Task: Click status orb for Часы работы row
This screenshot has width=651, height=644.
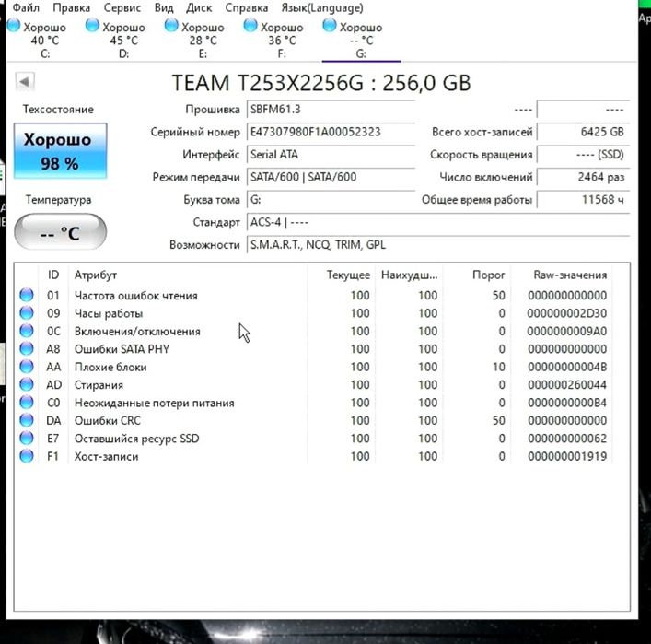Action: 27,312
